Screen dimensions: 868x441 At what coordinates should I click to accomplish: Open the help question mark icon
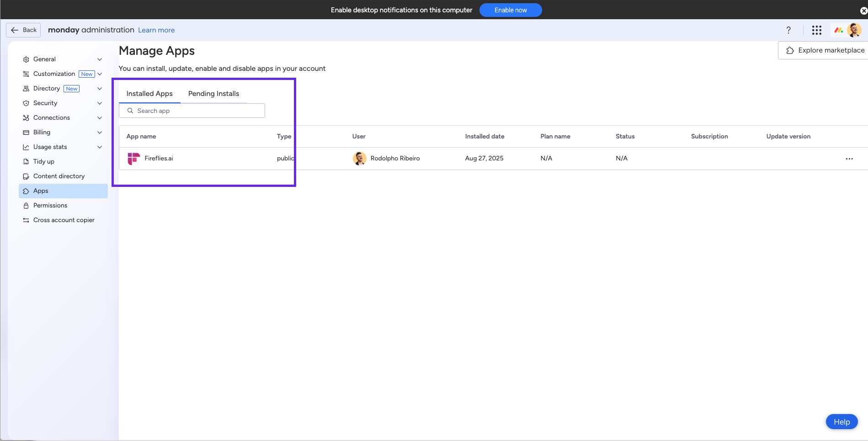[x=788, y=30]
